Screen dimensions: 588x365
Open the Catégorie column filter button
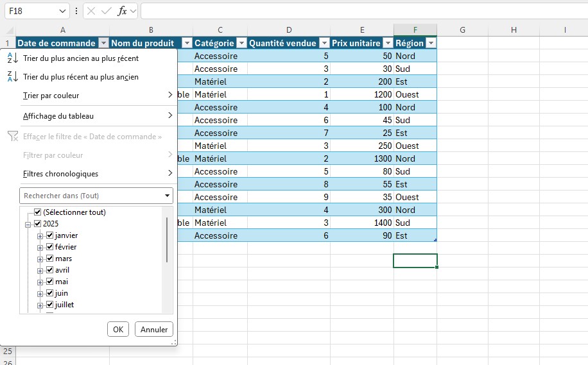coord(241,43)
